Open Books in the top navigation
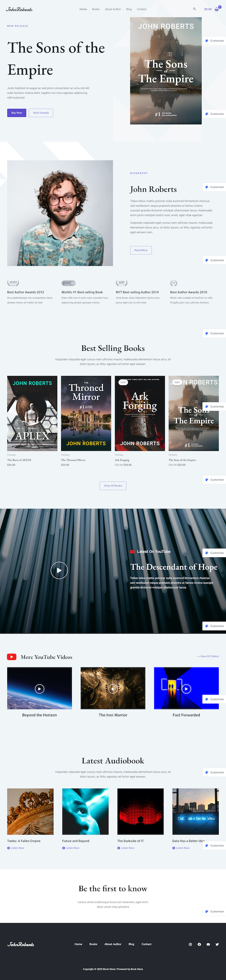The image size is (226, 980). click(96, 9)
